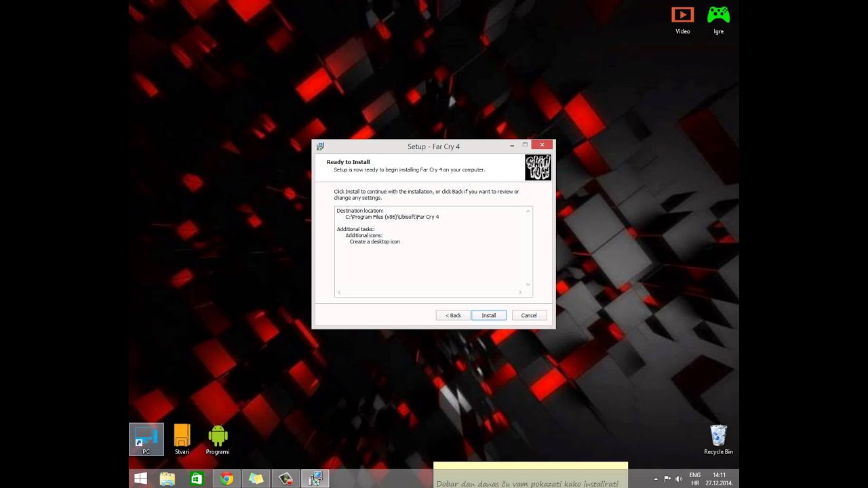868x488 pixels.
Task: Open the volume speaker tray icon
Action: [679, 479]
